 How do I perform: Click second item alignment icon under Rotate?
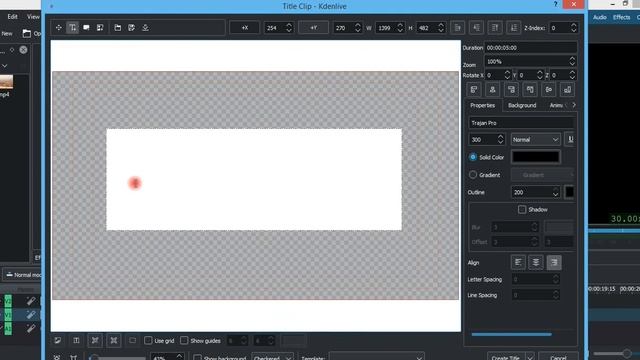tap(493, 89)
